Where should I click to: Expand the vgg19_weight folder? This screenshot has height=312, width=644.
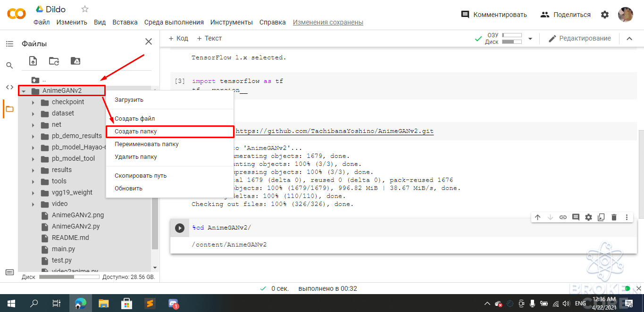coord(33,193)
